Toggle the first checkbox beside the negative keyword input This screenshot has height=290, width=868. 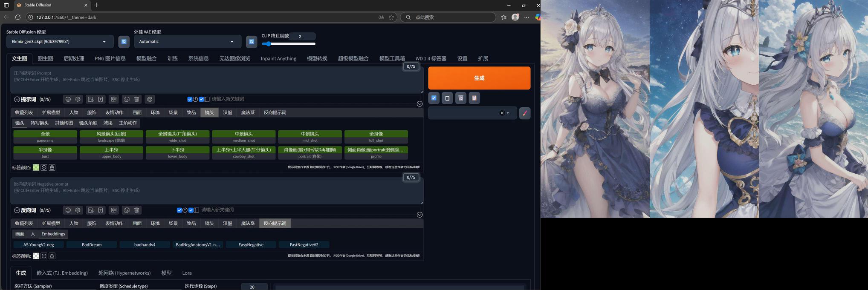(179, 210)
